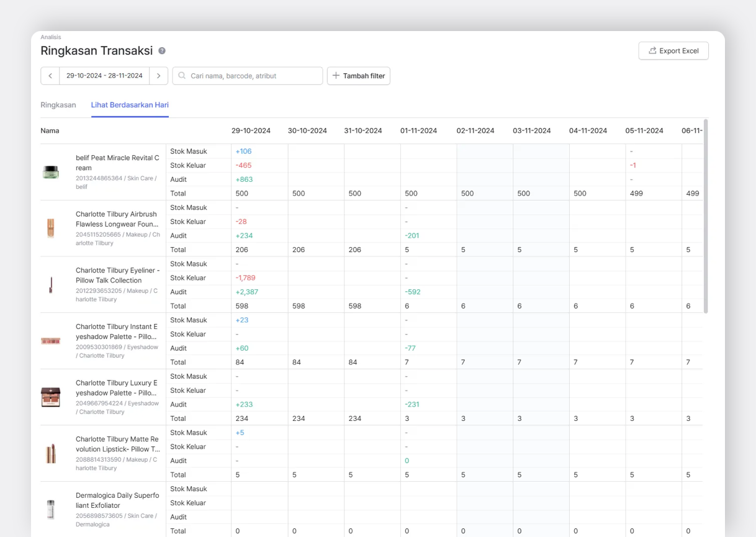Click the +233 audit value
The image size is (756, 537).
pos(244,404)
